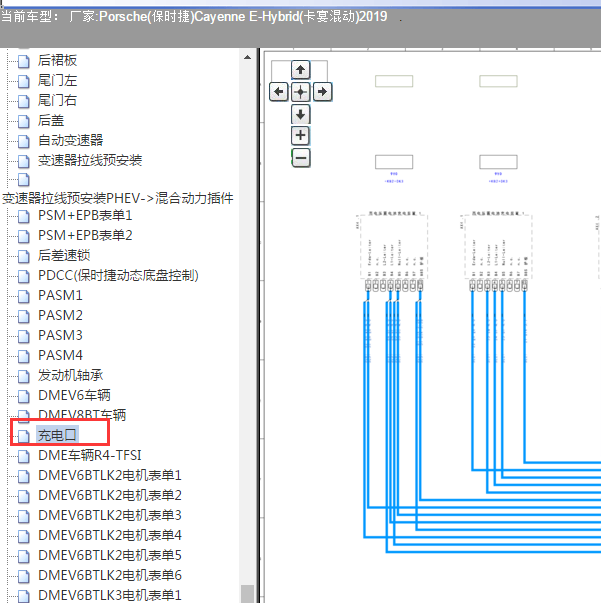Open DMEV6BTLK2电机表单5
This screenshot has height=603, width=601.
point(110,555)
